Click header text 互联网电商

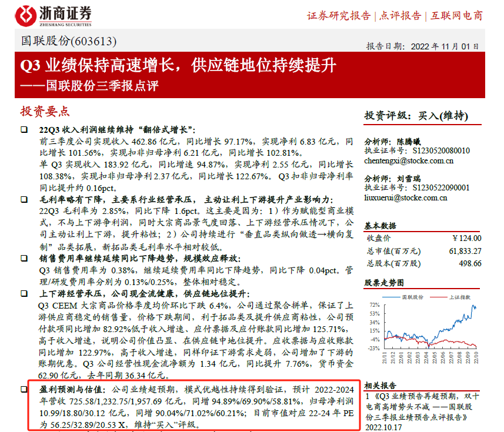click(457, 16)
